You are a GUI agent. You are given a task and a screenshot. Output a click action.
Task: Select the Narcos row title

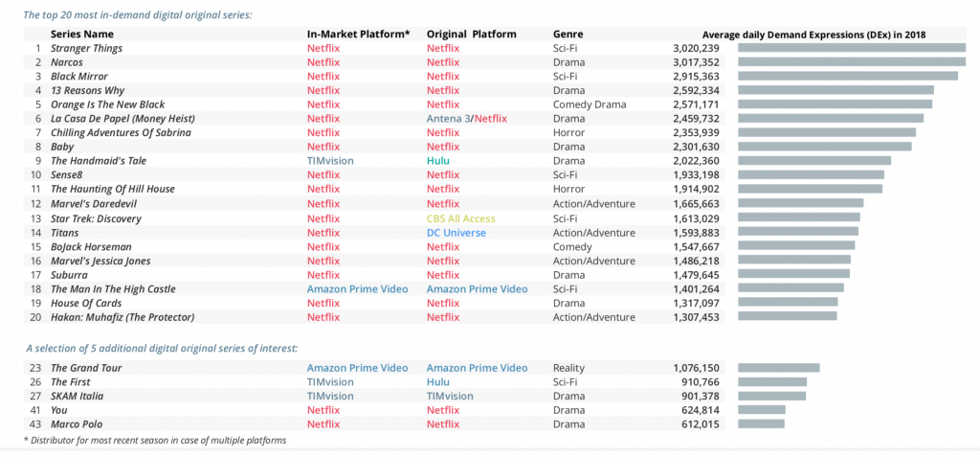coord(67,62)
